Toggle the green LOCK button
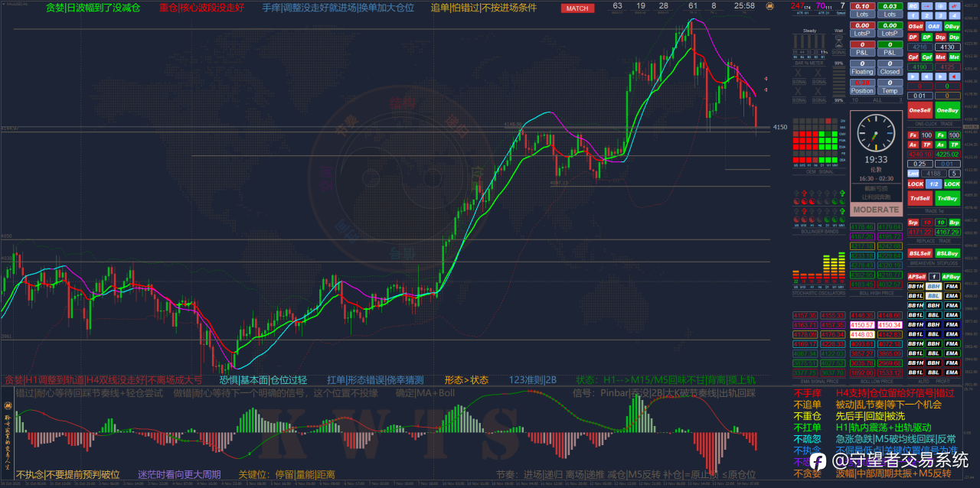The width and height of the screenshot is (980, 488). click(952, 184)
